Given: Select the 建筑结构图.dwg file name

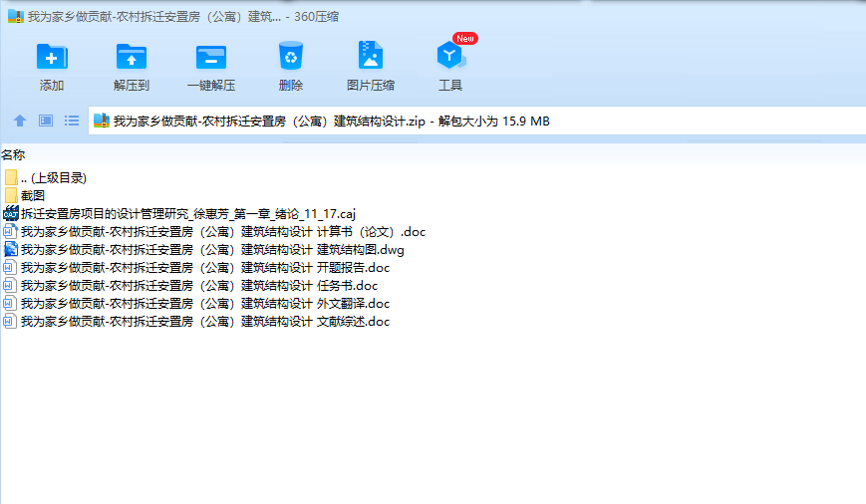Looking at the screenshot, I should (212, 250).
